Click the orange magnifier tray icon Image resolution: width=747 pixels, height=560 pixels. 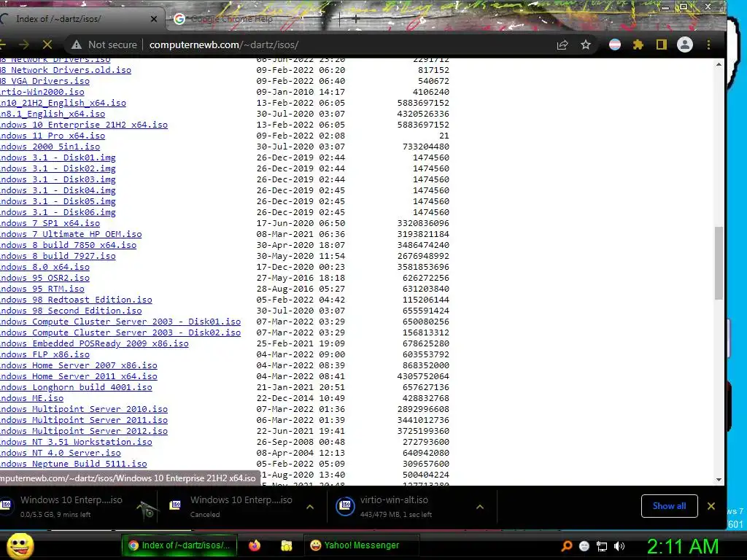coord(566,546)
